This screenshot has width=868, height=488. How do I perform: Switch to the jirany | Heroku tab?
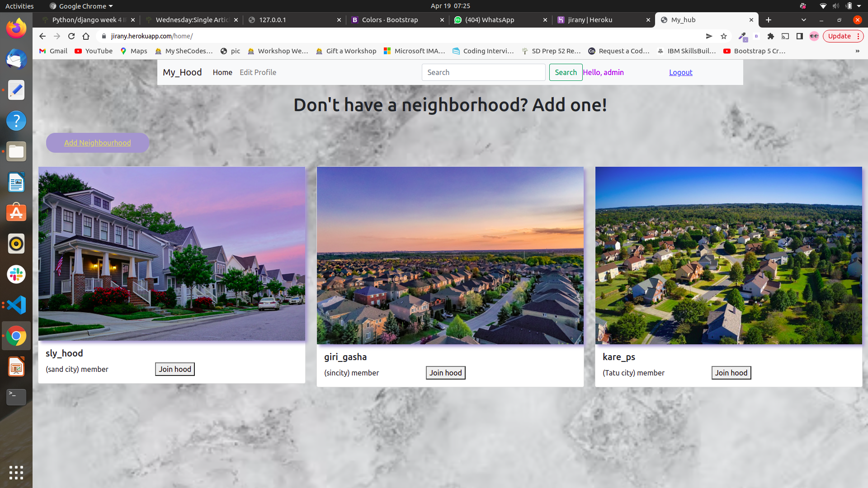590,20
